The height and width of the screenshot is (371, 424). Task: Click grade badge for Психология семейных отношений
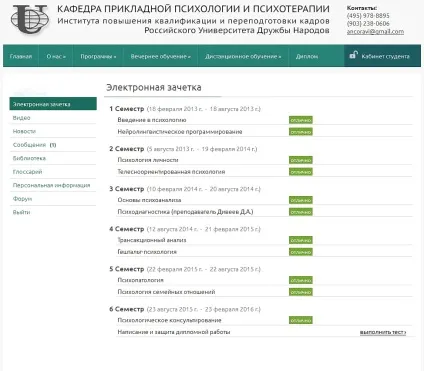pyautogui.click(x=301, y=292)
